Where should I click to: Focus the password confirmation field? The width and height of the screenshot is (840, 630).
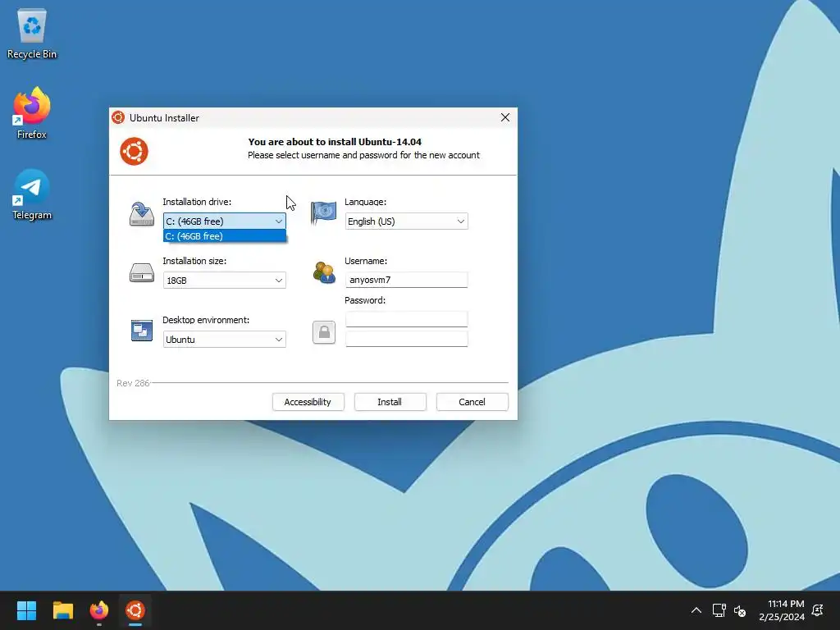click(x=407, y=339)
